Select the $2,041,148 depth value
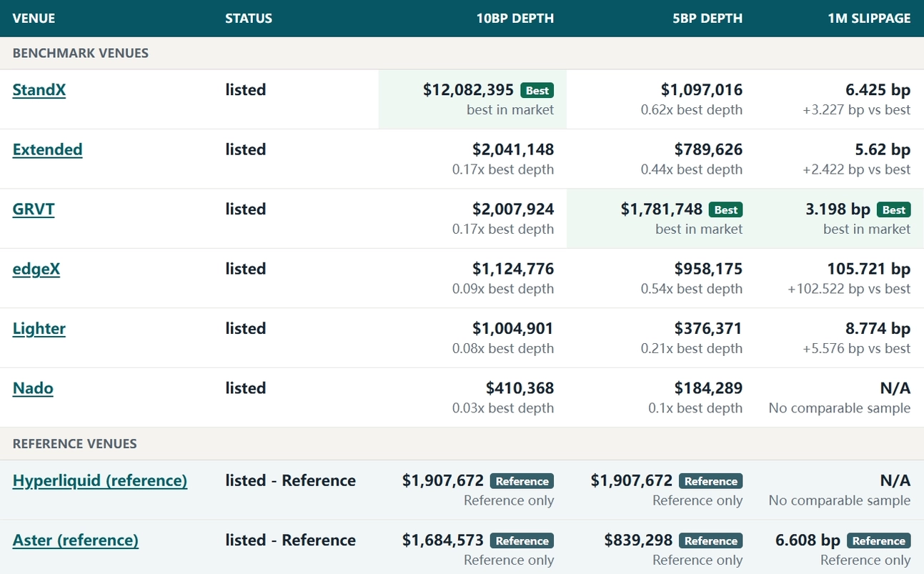Screen dimensions: 924x574 (x=513, y=149)
